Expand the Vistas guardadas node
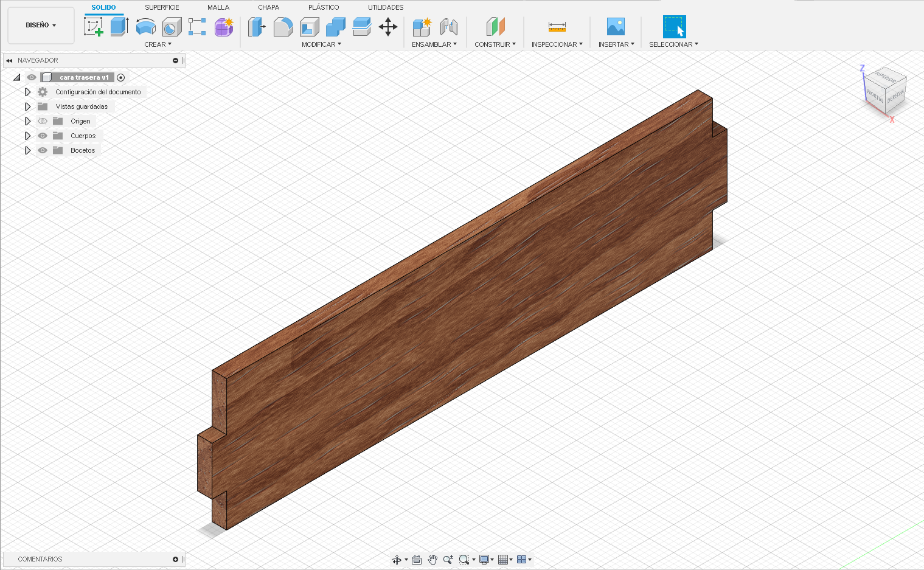The width and height of the screenshot is (924, 570). pyautogui.click(x=27, y=106)
